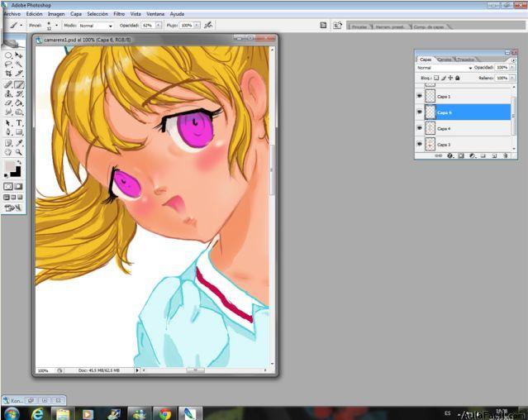Open the Filtro menu
The height and width of the screenshot is (420, 528).
(119, 14)
